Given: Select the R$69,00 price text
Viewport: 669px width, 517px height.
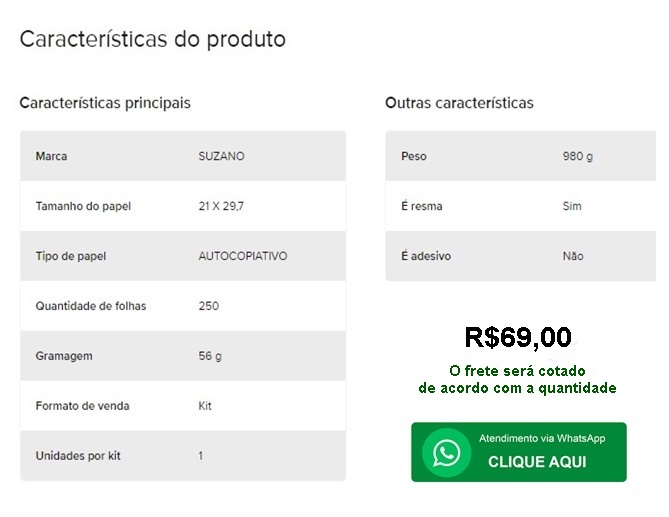Looking at the screenshot, I should (x=518, y=337).
